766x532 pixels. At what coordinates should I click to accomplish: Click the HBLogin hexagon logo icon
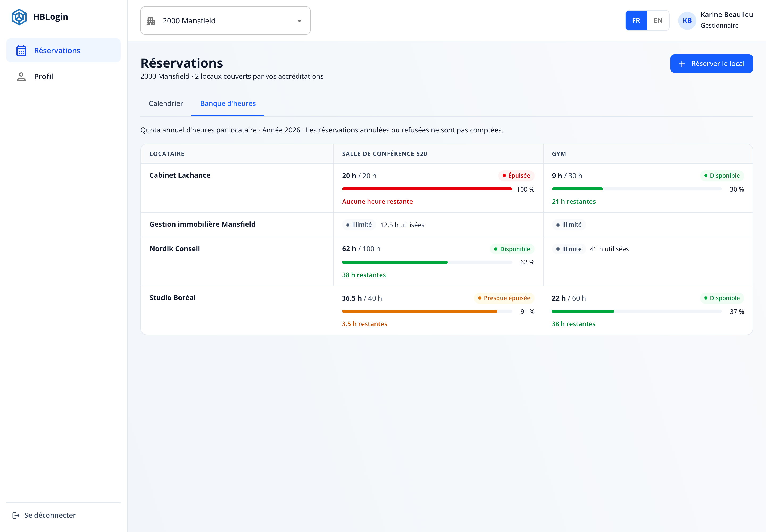19,17
